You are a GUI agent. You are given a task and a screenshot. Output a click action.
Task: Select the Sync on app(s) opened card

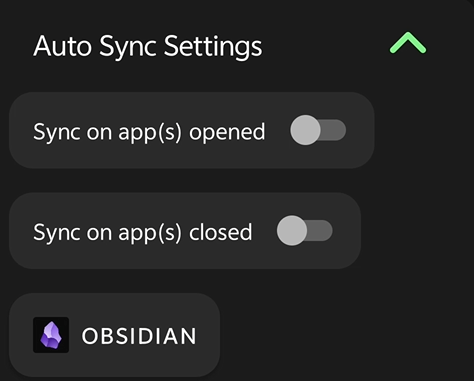[192, 130]
